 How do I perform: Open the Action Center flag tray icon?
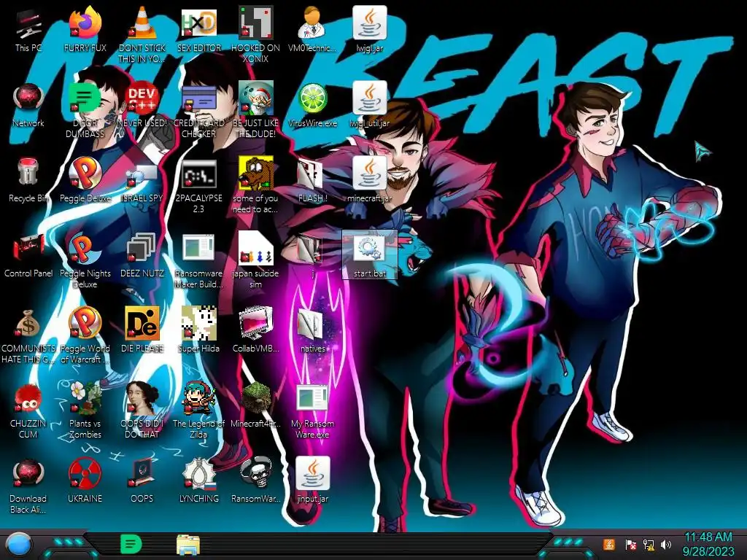pyautogui.click(x=631, y=544)
